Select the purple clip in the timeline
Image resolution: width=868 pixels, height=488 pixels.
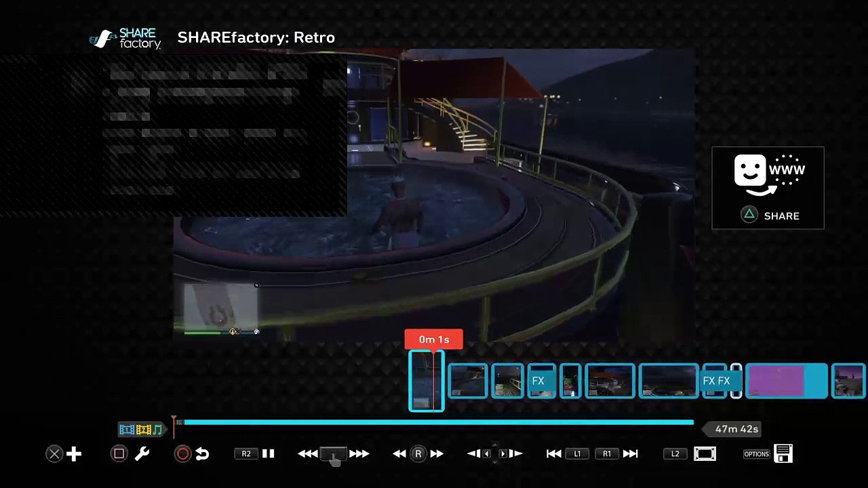pyautogui.click(x=786, y=381)
